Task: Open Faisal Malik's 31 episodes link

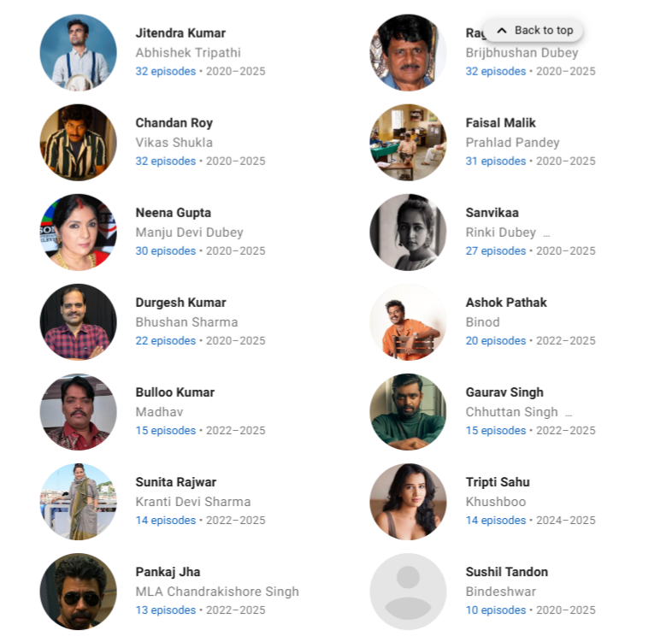Action: (495, 162)
